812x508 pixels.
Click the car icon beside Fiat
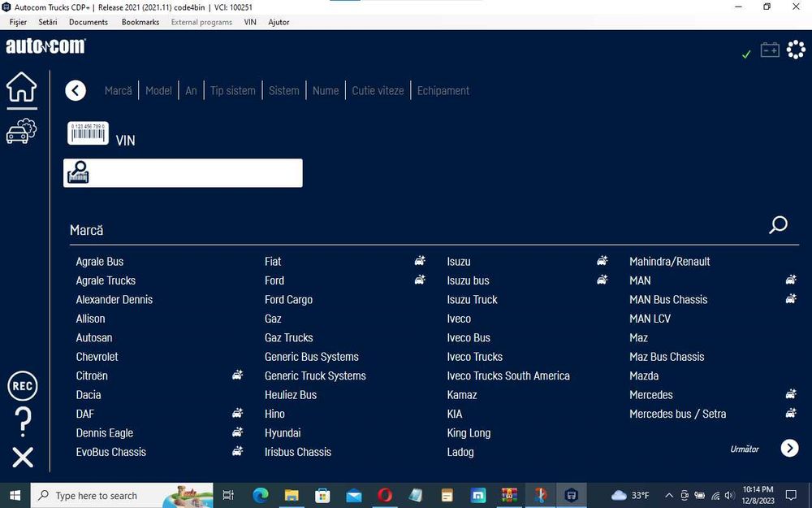(420, 261)
